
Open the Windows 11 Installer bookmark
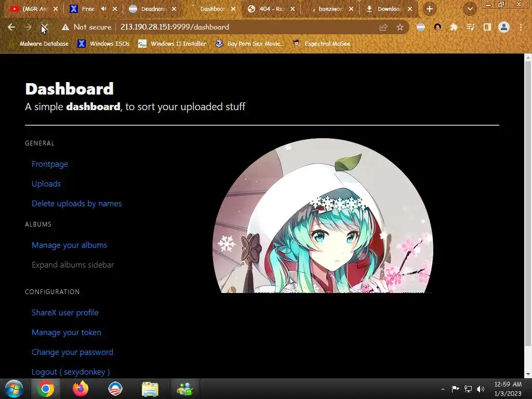(172, 44)
